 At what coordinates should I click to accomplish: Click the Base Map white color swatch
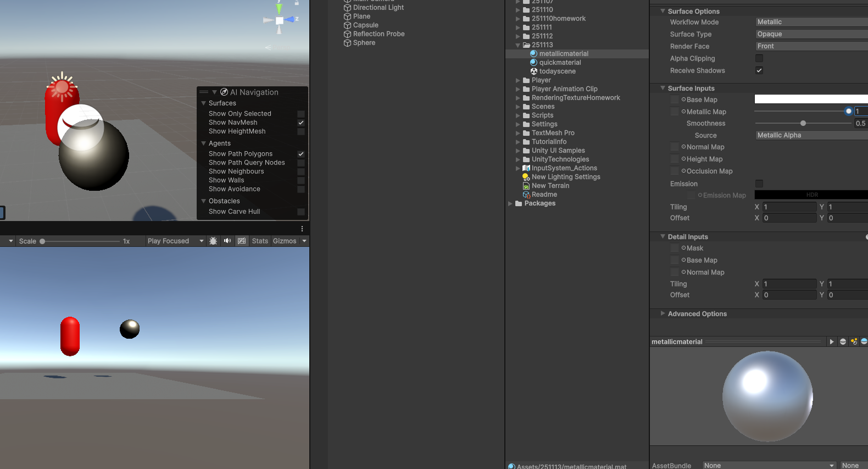(x=811, y=99)
